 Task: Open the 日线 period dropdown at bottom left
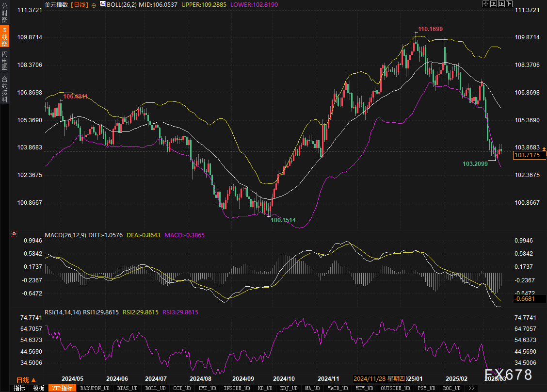coord(26,380)
